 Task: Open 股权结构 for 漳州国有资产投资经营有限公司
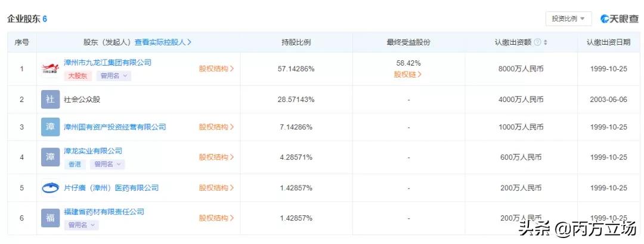[x=216, y=127]
